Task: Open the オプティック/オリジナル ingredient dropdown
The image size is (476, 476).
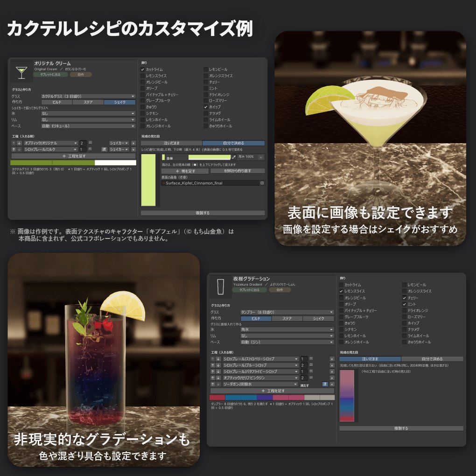Action: [51, 143]
